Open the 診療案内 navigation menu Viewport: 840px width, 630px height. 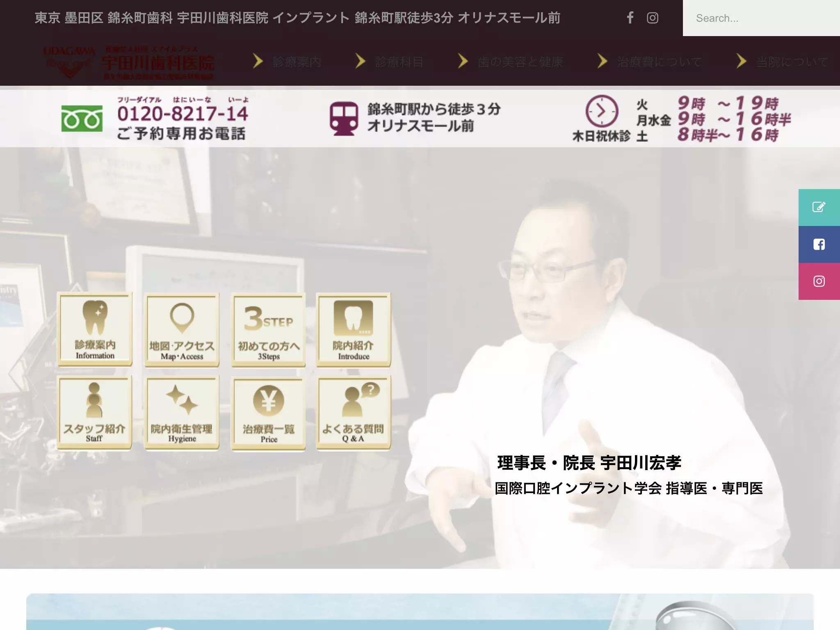pyautogui.click(x=297, y=62)
